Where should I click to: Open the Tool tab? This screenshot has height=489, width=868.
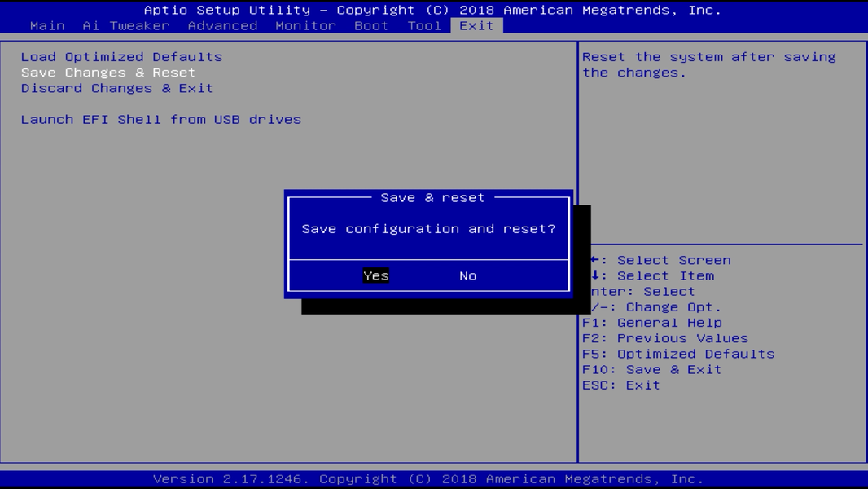424,25
